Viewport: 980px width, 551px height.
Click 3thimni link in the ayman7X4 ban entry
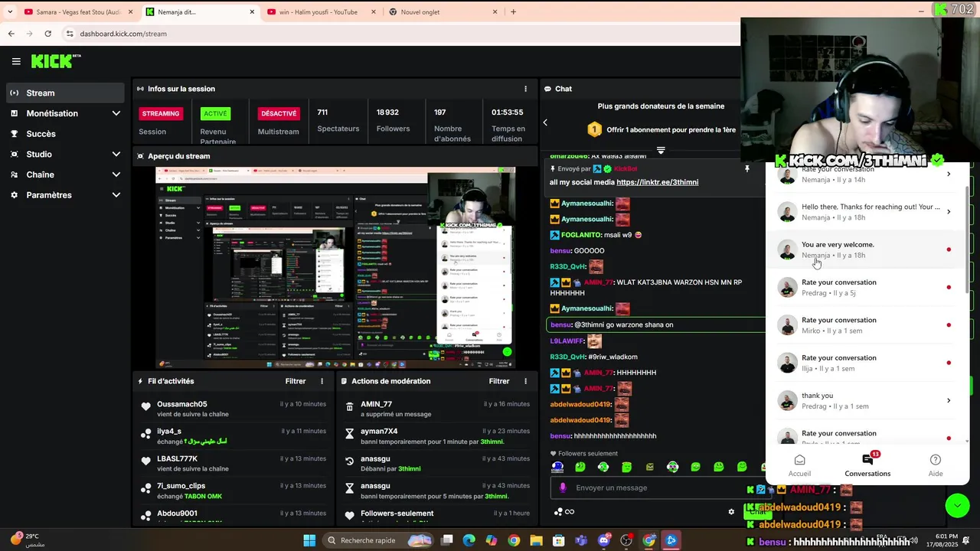click(x=492, y=442)
